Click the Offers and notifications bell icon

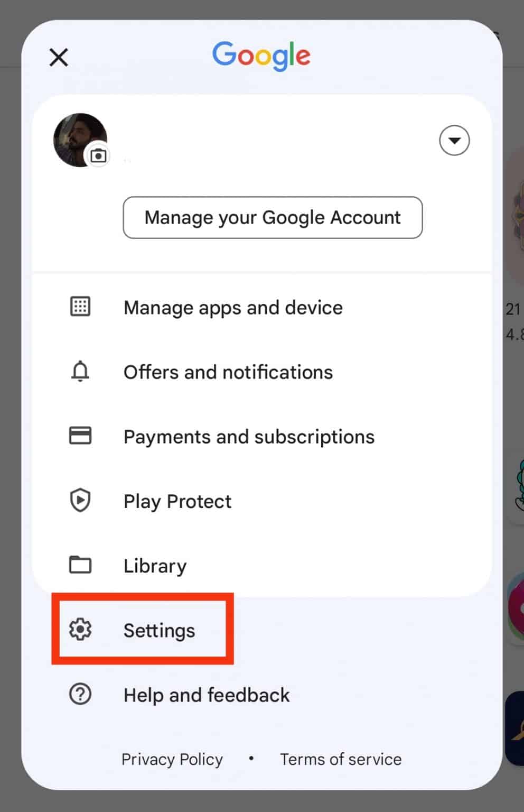coord(80,372)
